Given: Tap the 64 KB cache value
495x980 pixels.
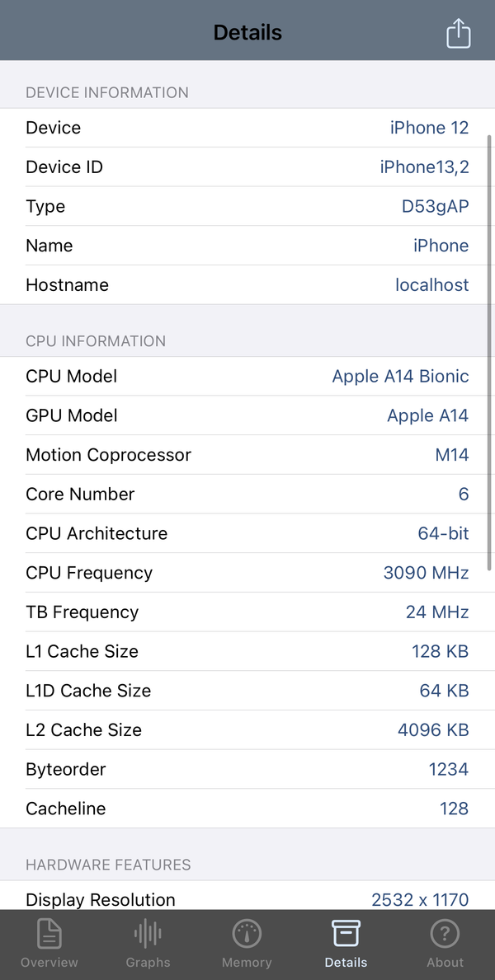Looking at the screenshot, I should pos(445,691).
